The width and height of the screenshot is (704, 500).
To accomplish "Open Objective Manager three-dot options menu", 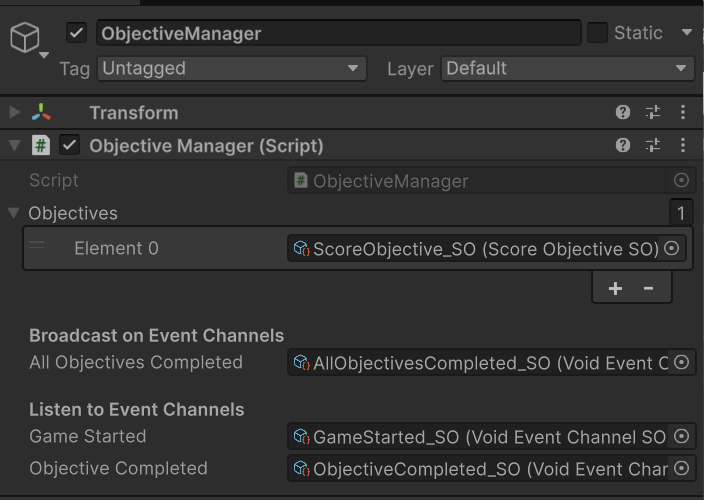I will pyautogui.click(x=682, y=145).
